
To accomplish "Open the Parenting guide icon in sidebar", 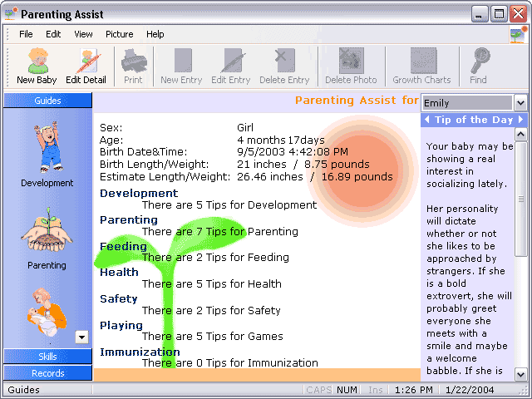I will point(47,239).
